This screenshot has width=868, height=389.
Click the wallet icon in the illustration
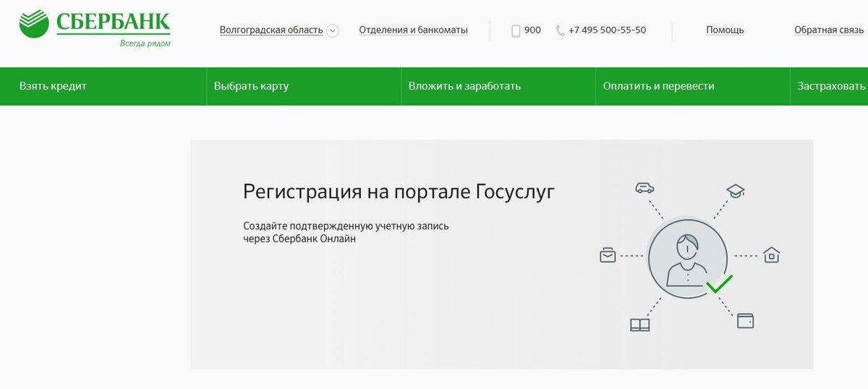[745, 320]
